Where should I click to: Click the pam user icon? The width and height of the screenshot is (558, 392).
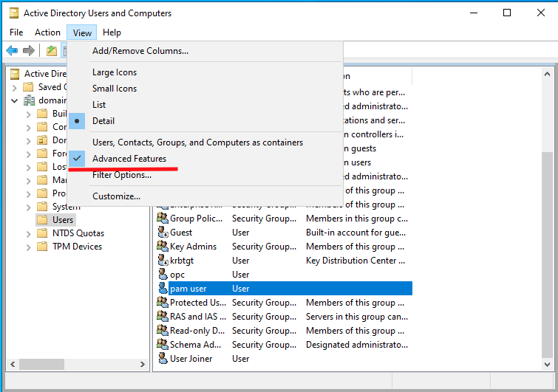click(163, 288)
